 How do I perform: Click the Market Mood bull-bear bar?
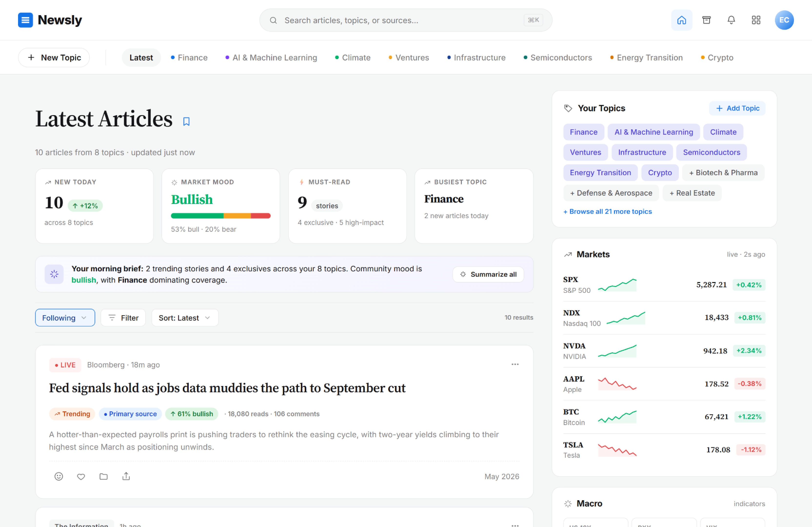(220, 216)
